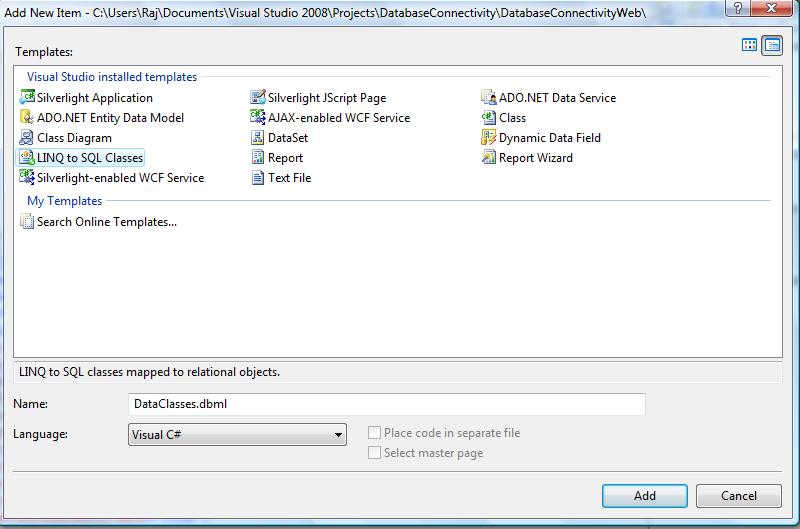The height and width of the screenshot is (529, 800).
Task: Click the "Search Online Templates..." label
Action: point(107,222)
